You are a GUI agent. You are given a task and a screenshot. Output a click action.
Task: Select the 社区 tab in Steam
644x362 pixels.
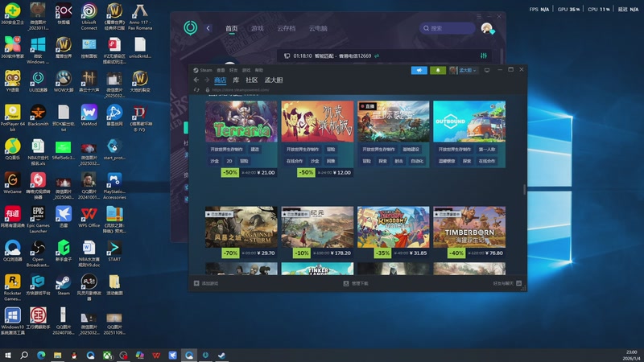tap(251, 80)
